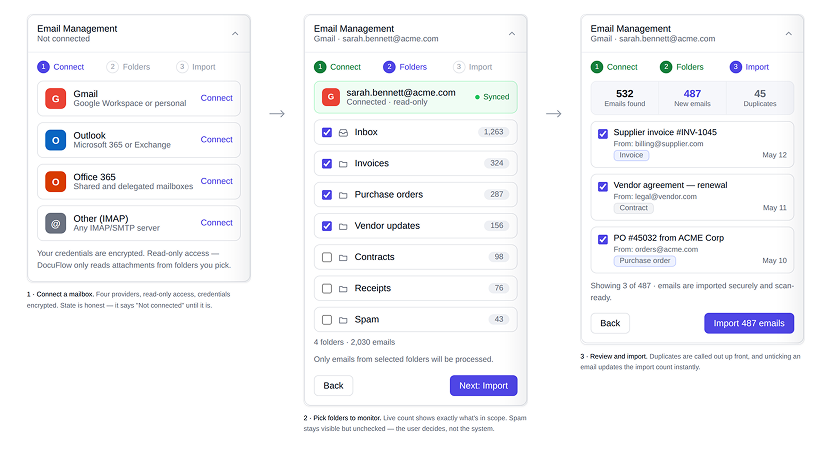Uncheck the Supplier invoice #INV-1045 email
Screen dimensions: 827x452
pyautogui.click(x=603, y=134)
